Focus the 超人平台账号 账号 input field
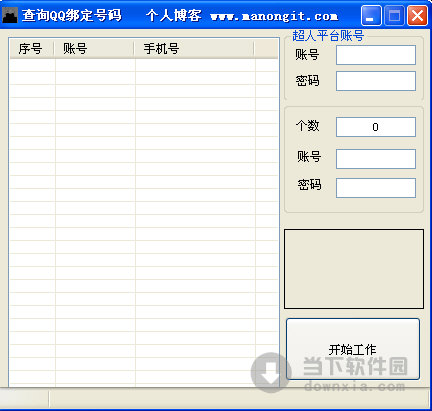The height and width of the screenshot is (411, 432). point(376,55)
